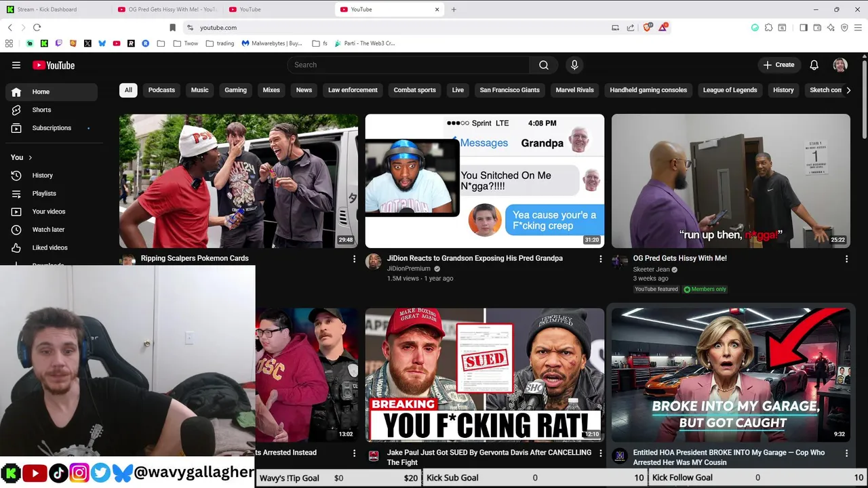This screenshot has width=868, height=488.
Task: Open Skeeter Jean channel name link
Action: coord(651,269)
